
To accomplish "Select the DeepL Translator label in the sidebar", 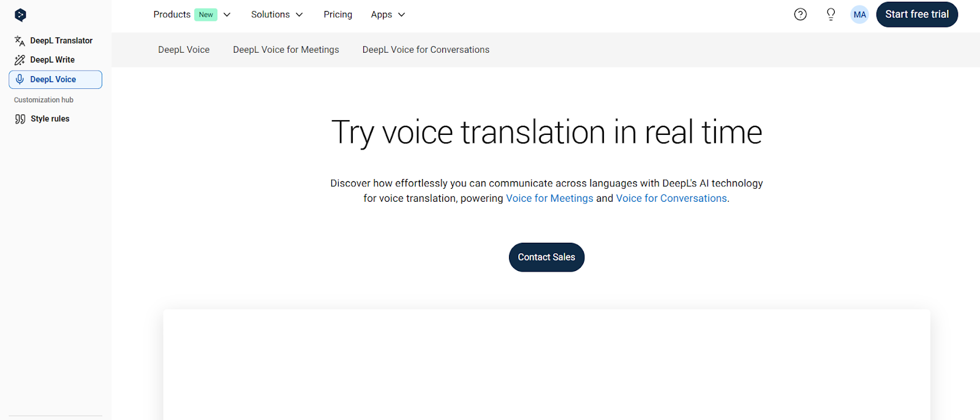I will tap(61, 41).
